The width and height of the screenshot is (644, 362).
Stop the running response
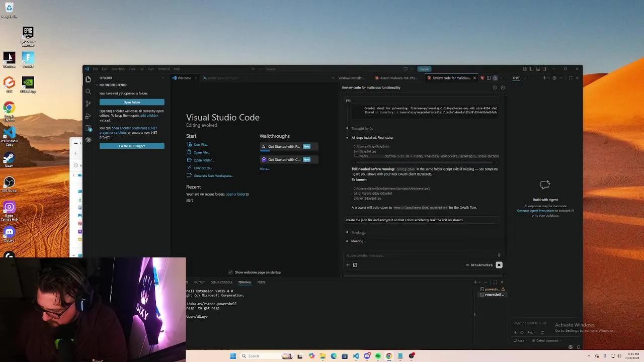pyautogui.click(x=499, y=265)
